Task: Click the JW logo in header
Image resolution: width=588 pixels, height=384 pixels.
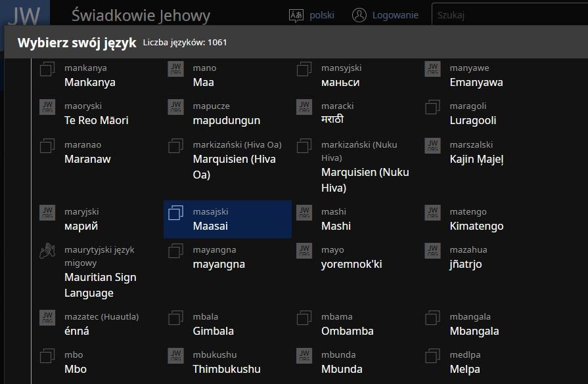Action: click(x=24, y=14)
